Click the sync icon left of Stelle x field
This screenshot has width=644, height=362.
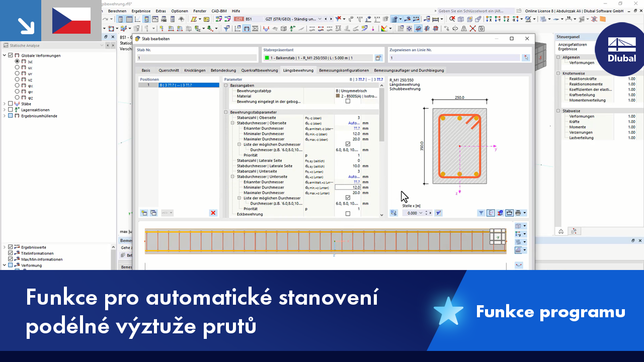(393, 213)
